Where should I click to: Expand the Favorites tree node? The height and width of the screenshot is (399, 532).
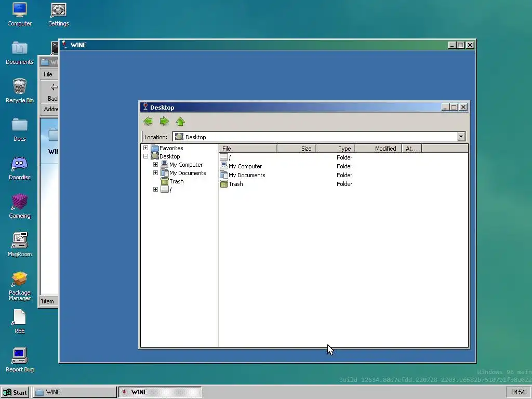tap(145, 148)
